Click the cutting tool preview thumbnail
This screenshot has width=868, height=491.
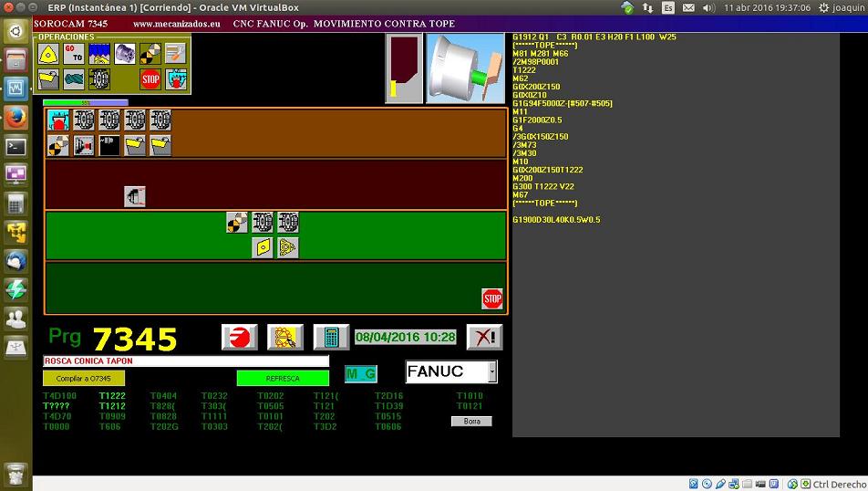[x=404, y=68]
